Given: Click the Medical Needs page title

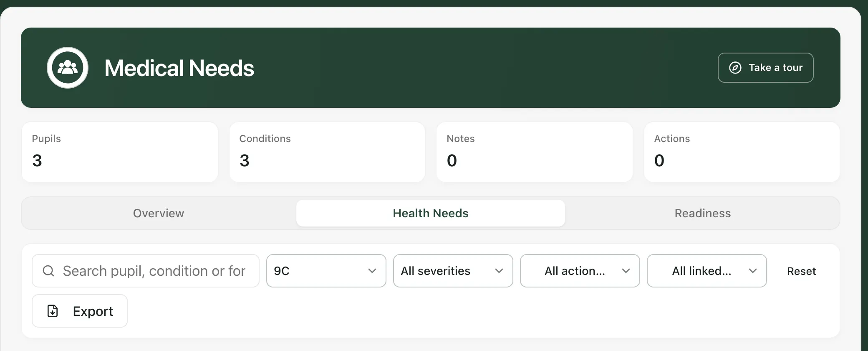Looking at the screenshot, I should coord(179,68).
